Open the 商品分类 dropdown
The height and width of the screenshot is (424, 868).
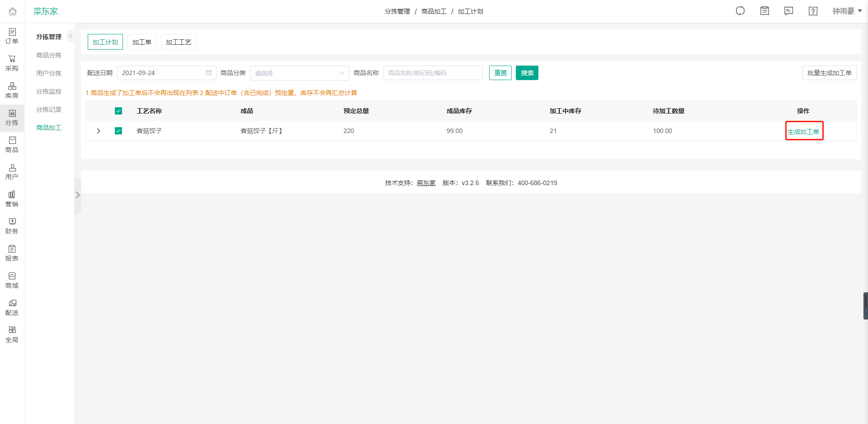pyautogui.click(x=299, y=73)
